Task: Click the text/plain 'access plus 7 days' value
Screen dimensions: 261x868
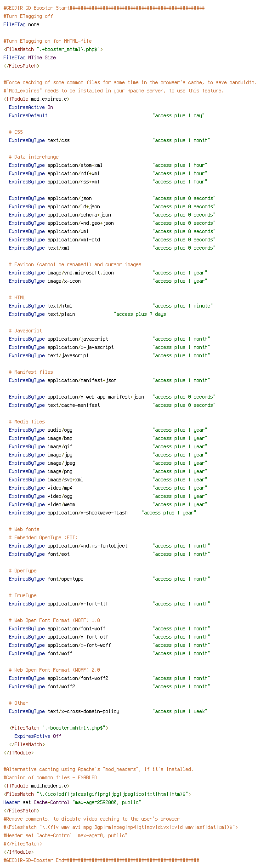Action: [141, 314]
